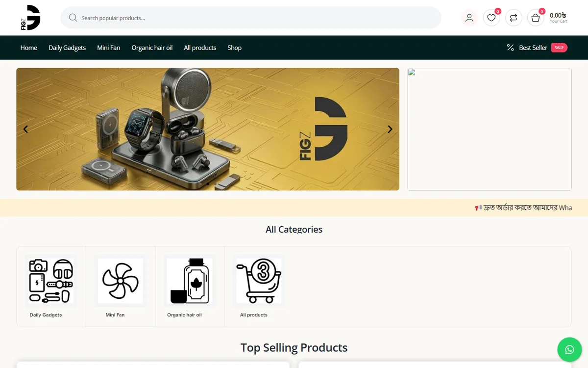Show previous banner slide arrow
This screenshot has width=588, height=368.
pyautogui.click(x=25, y=129)
